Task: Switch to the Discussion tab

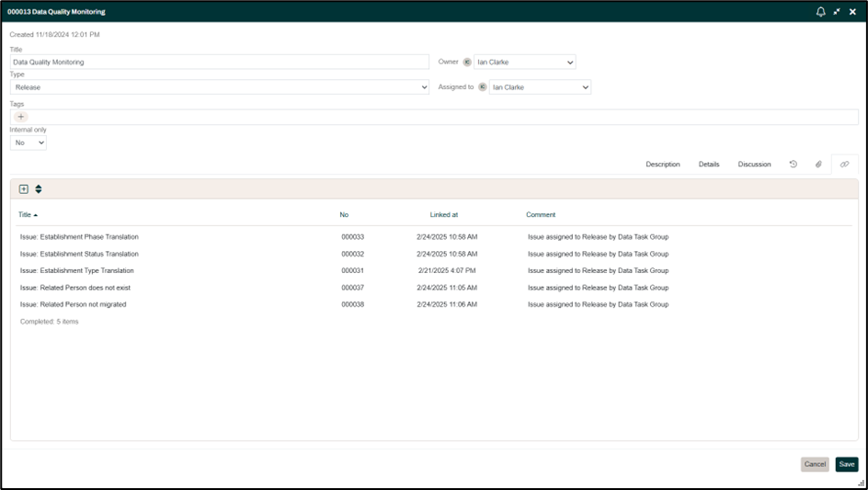Action: tap(754, 165)
